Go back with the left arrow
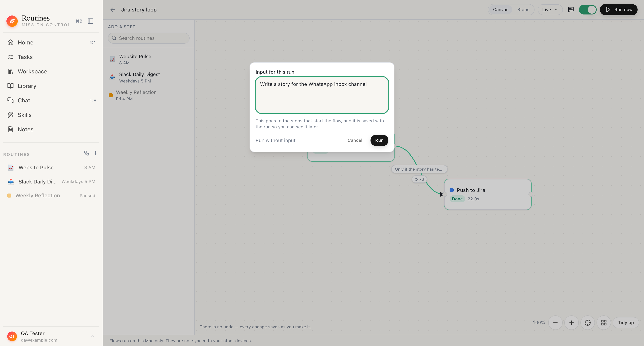This screenshot has width=644, height=346. [x=113, y=9]
